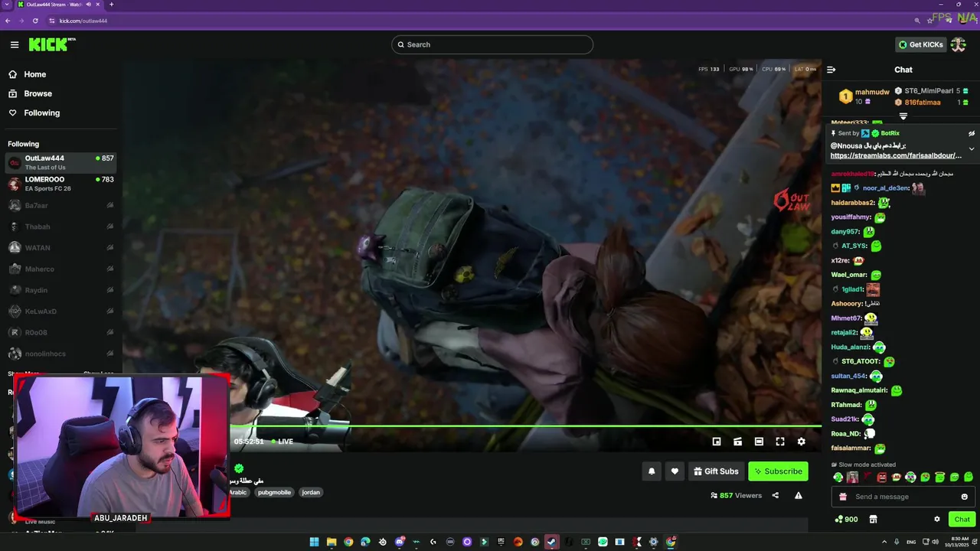Screen dimensions: 980x551
Task: Open the emoji picker in chat
Action: 964,497
